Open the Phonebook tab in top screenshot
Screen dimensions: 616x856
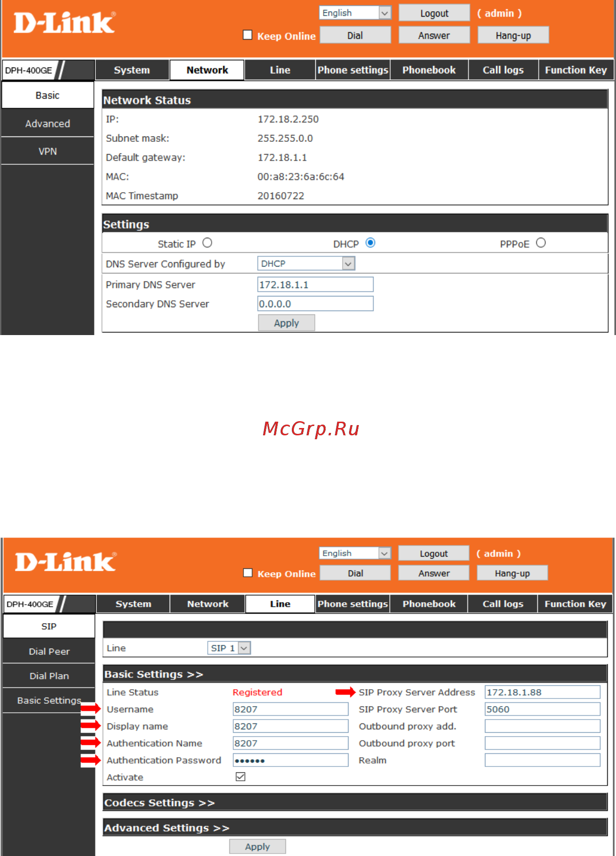(x=429, y=70)
